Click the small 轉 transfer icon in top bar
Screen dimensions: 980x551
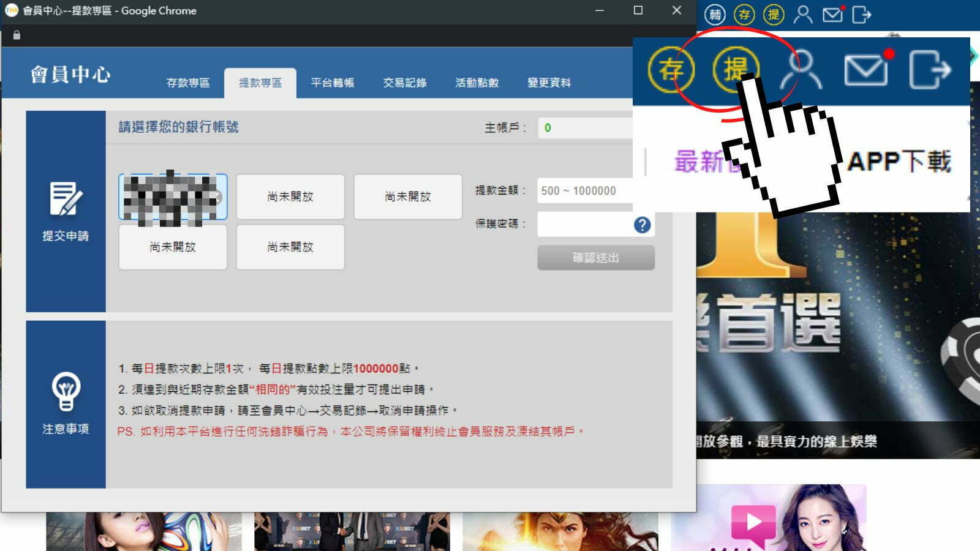click(x=715, y=15)
